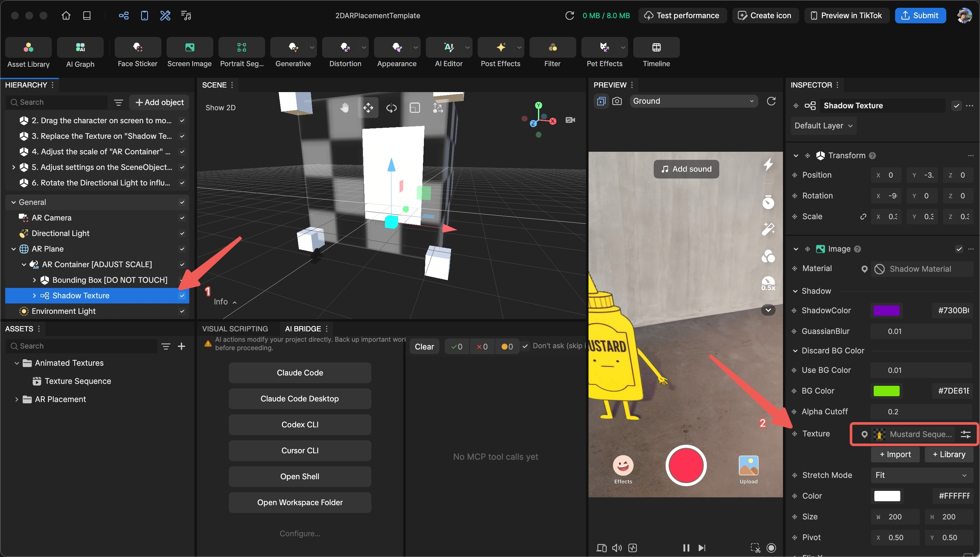
Task: Click Test performance
Action: pos(682,15)
